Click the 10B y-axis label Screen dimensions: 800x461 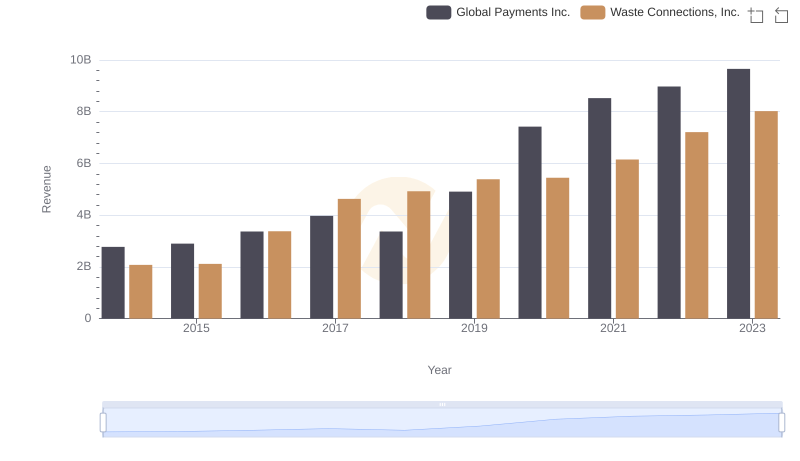pos(81,60)
